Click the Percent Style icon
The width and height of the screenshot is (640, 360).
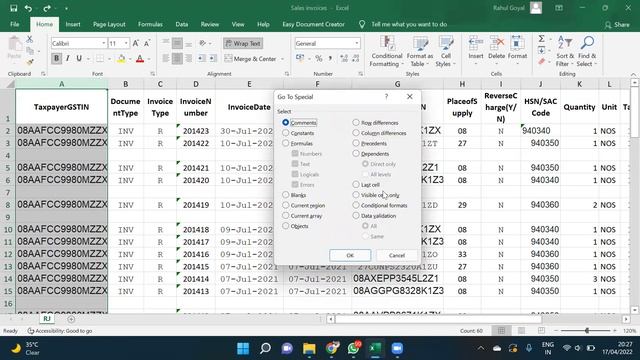click(319, 59)
